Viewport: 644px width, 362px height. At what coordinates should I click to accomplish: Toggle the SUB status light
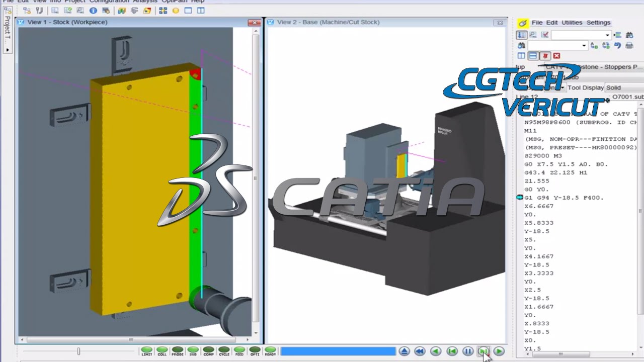pos(193,351)
